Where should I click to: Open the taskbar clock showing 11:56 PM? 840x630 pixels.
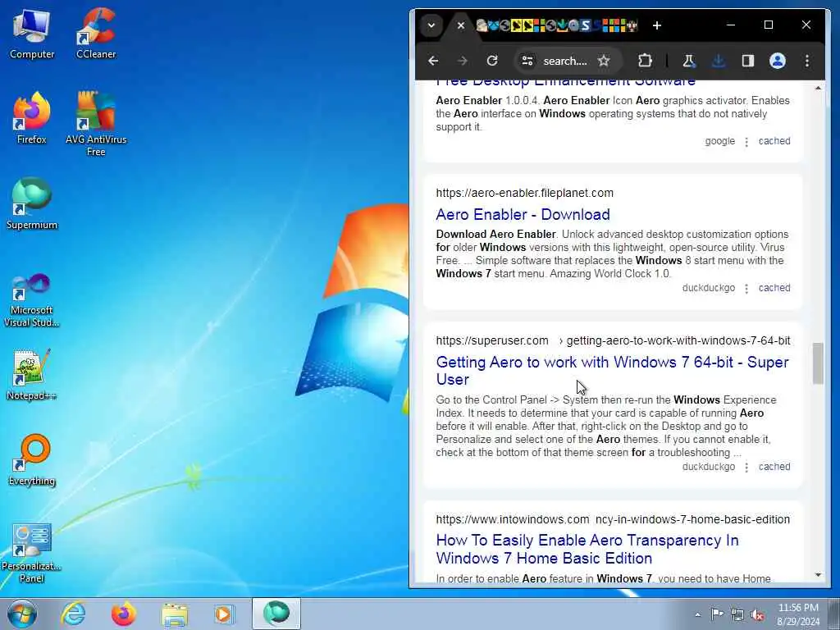click(798, 614)
